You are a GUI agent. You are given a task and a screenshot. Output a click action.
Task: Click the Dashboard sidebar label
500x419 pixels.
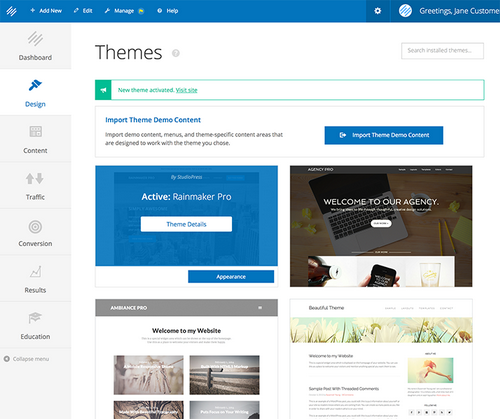(x=35, y=58)
